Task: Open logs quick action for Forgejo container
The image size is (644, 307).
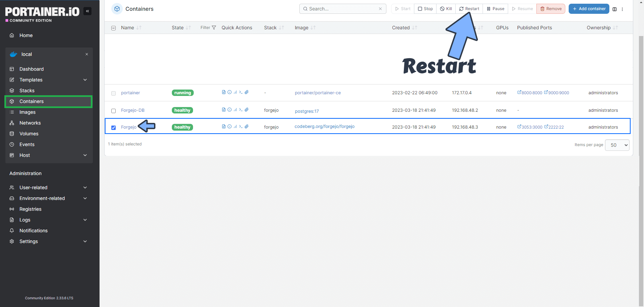Action: (x=224, y=127)
